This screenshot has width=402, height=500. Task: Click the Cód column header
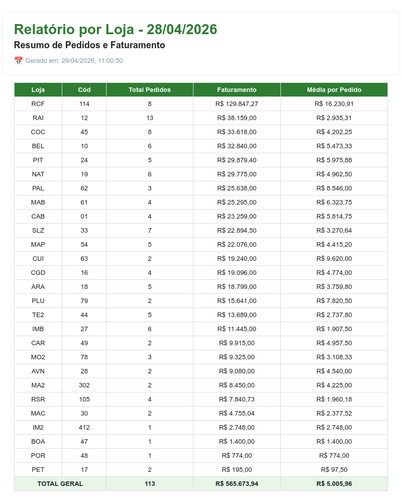click(x=84, y=90)
